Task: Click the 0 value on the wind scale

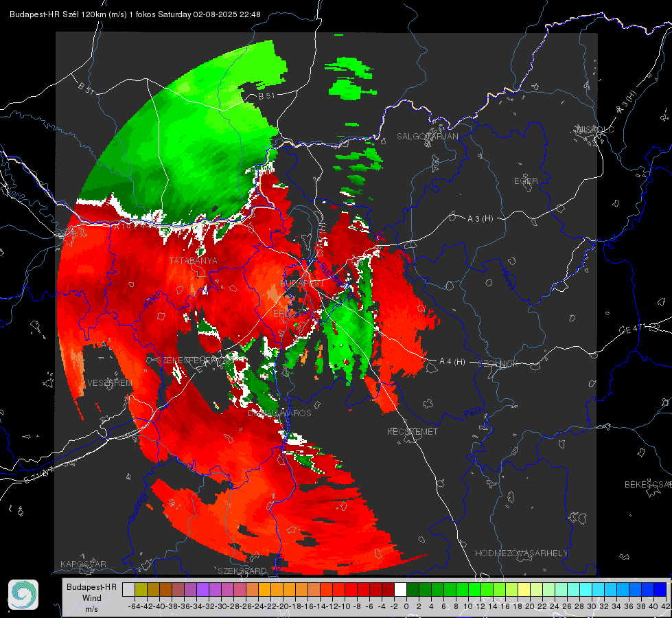Action: pos(406,606)
